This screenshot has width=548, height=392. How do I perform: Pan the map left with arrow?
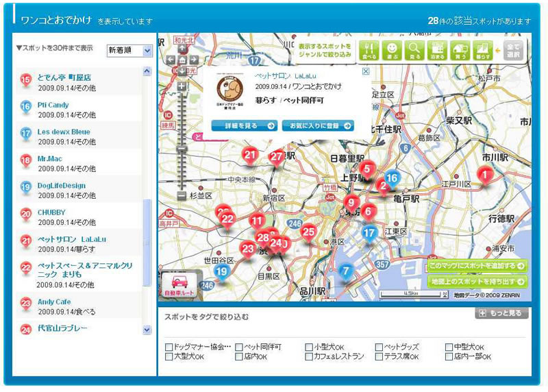(x=171, y=60)
